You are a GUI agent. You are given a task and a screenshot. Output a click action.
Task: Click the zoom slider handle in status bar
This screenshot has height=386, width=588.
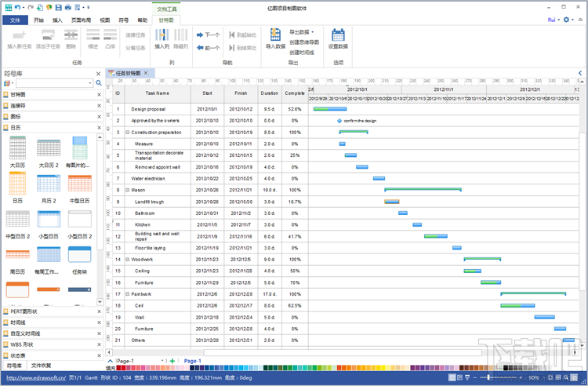pos(488,377)
